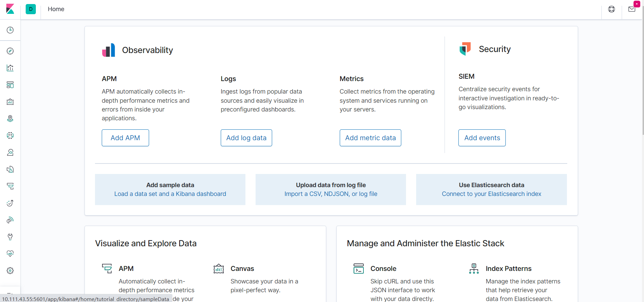The width and height of the screenshot is (644, 302).
Task: Open Dev Tools wrench icon
Action: pos(10,237)
